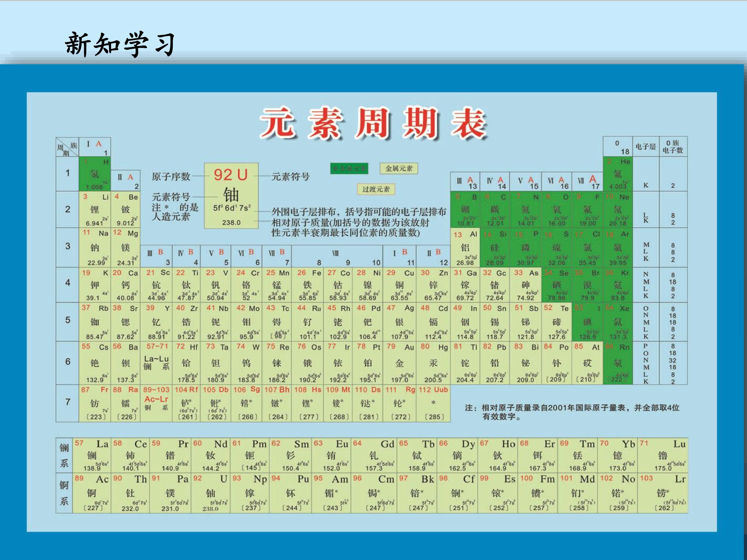Viewport: 747px width, 560px height.
Task: Click the tungsten cell "74 W"
Action: tap(246, 363)
